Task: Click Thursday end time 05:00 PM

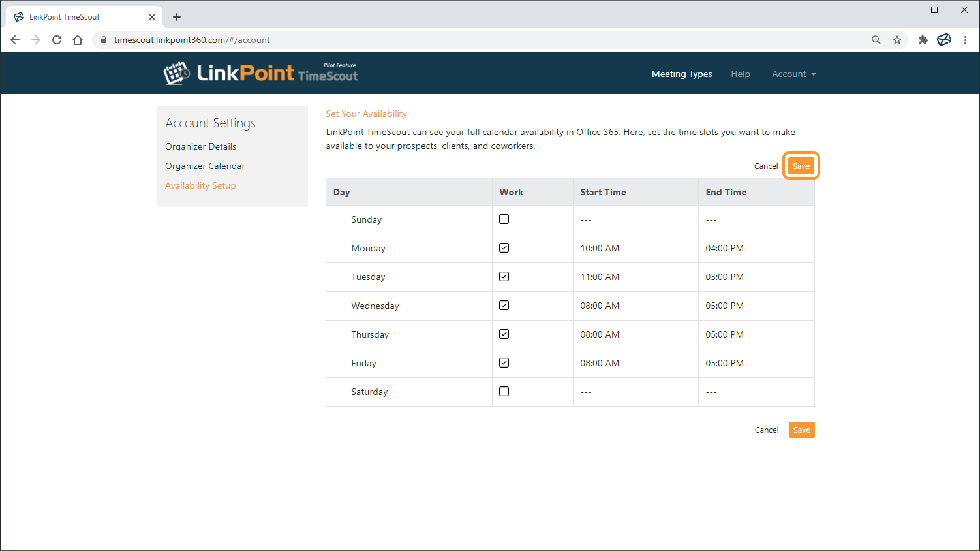Action: (x=724, y=334)
